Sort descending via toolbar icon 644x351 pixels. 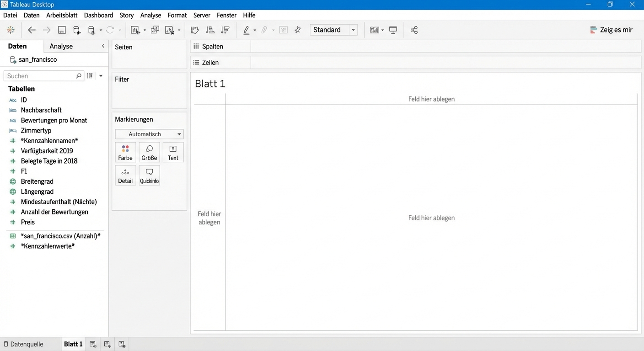coord(225,30)
